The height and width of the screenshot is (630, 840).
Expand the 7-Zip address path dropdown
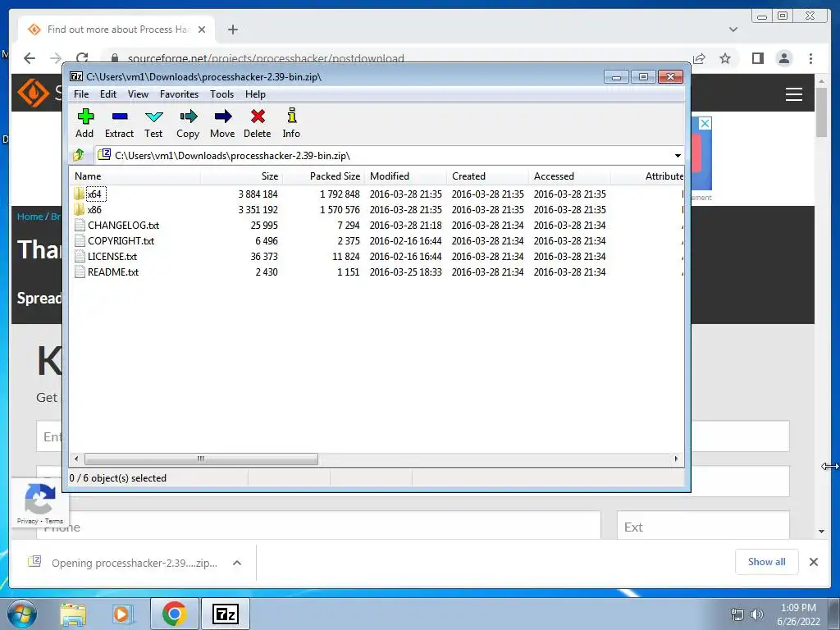pyautogui.click(x=678, y=155)
